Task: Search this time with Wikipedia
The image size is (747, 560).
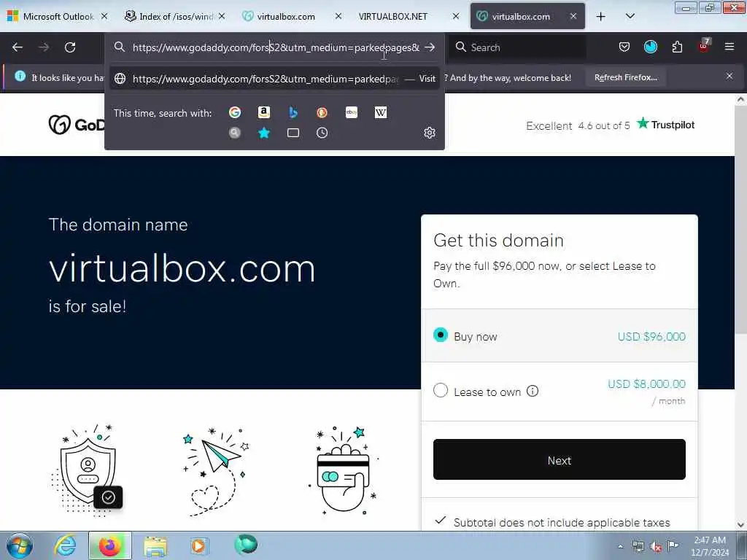Action: click(x=381, y=112)
